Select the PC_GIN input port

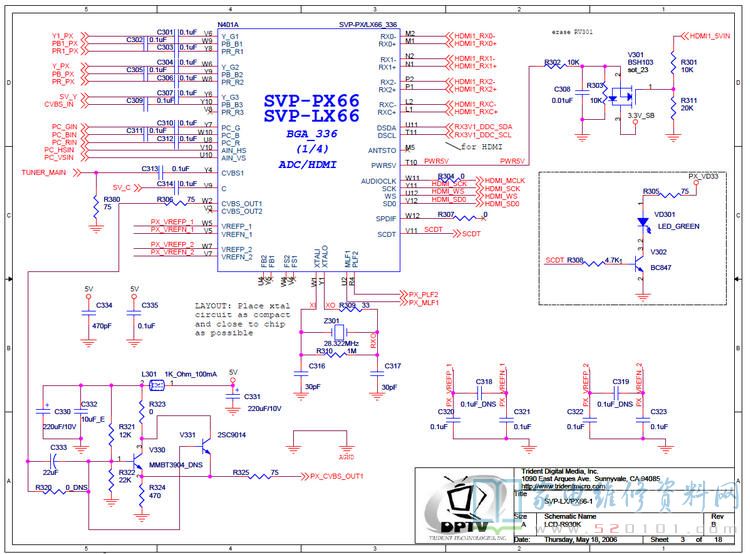[x=65, y=127]
